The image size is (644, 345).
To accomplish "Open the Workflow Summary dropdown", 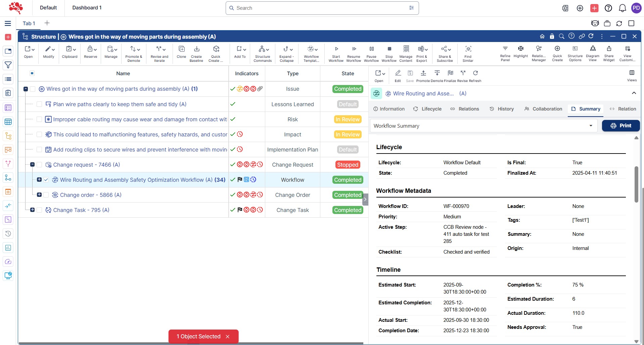I will point(483,126).
